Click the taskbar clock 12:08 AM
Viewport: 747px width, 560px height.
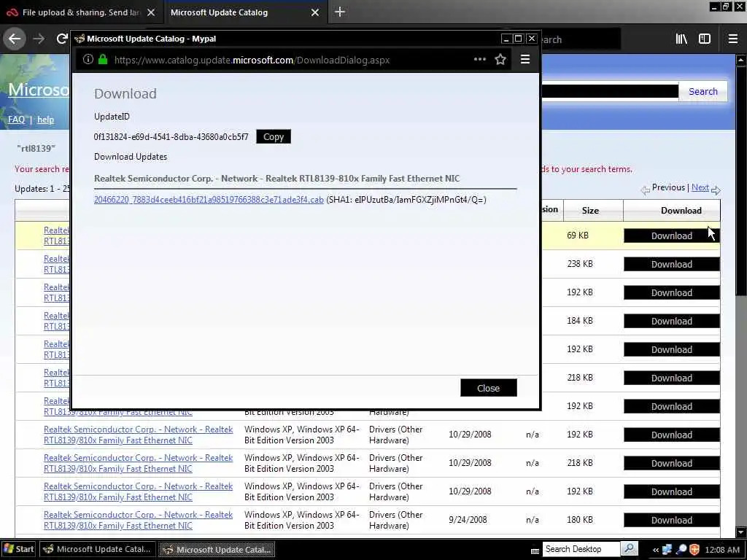(722, 550)
